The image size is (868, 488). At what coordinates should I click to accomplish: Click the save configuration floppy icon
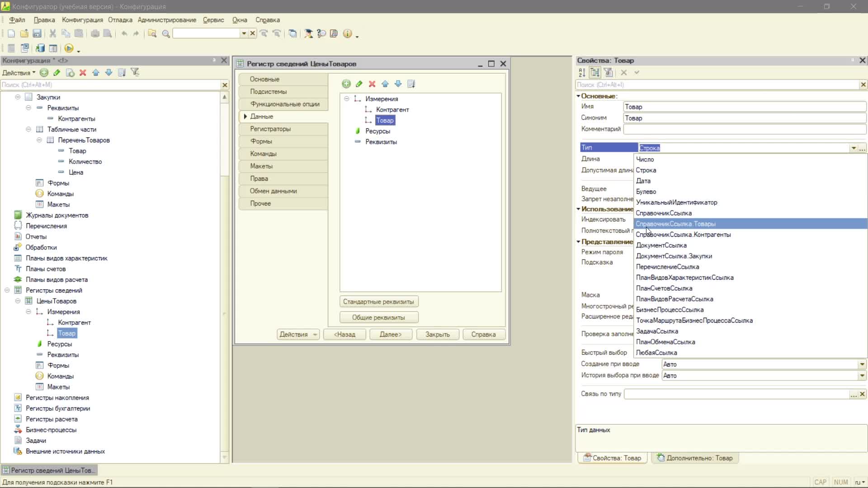(37, 33)
